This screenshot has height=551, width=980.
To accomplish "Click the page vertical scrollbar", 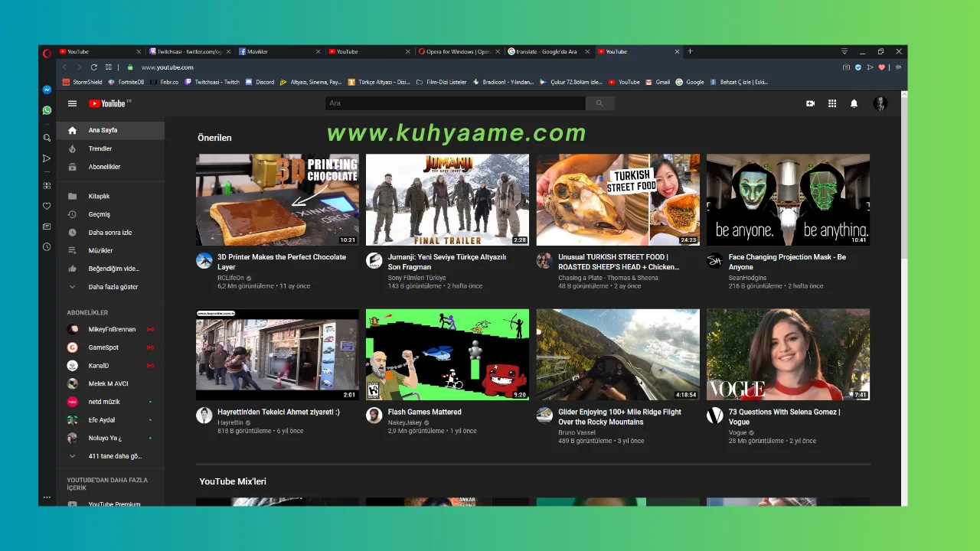I will [x=903, y=176].
